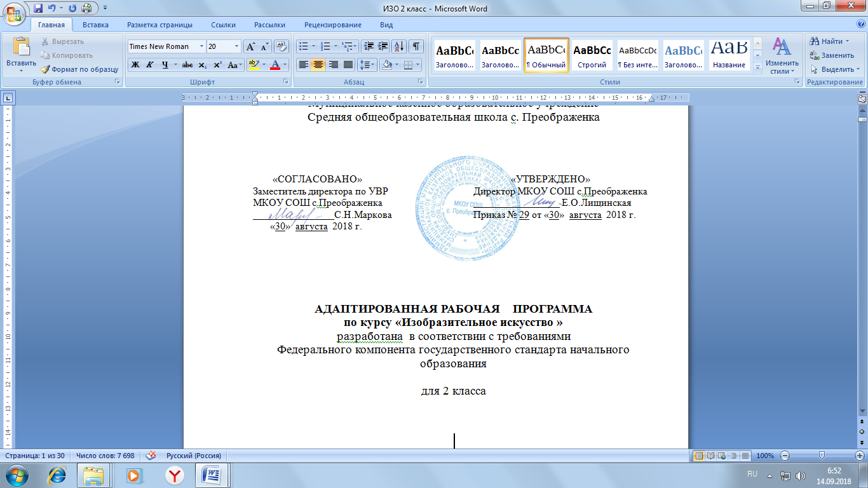Click the Redo icon in quick access
Viewport: 868px width, 488px height.
[72, 8]
